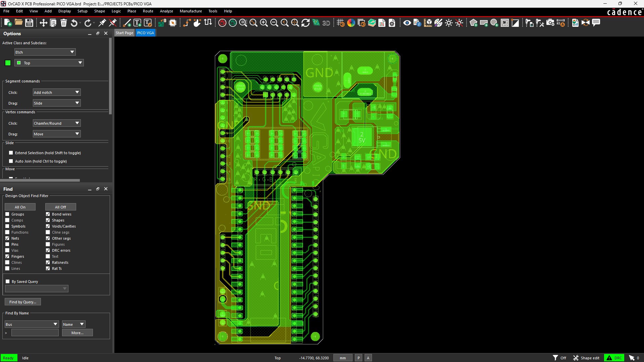Image resolution: width=644 pixels, height=362 pixels.
Task: Click the Find by Query button
Action: (x=23, y=302)
